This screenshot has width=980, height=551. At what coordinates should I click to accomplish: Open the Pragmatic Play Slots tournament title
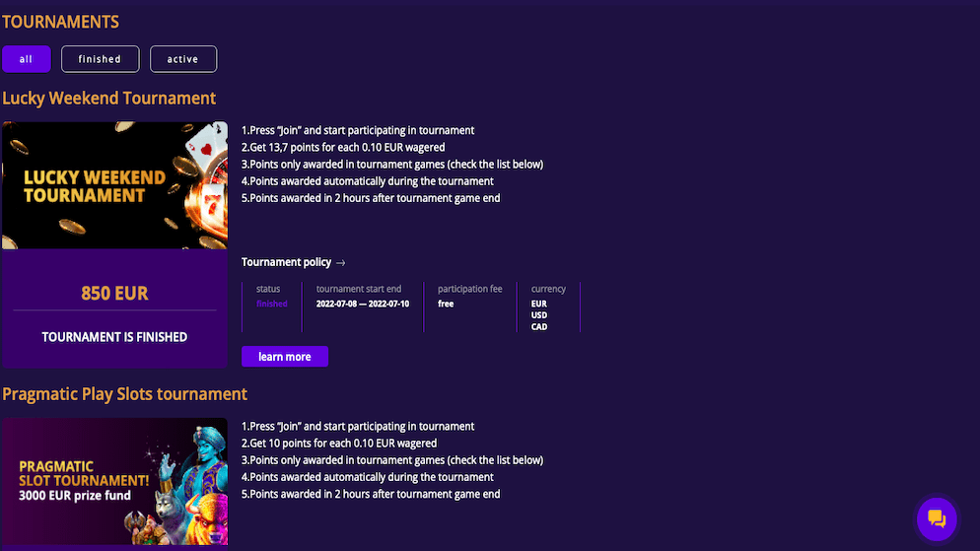pyautogui.click(x=124, y=394)
